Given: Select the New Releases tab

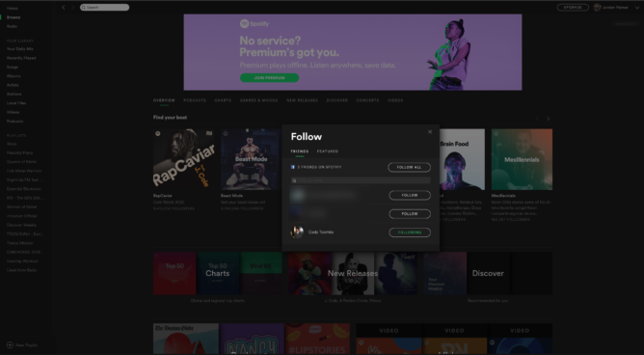Looking at the screenshot, I should [x=303, y=100].
